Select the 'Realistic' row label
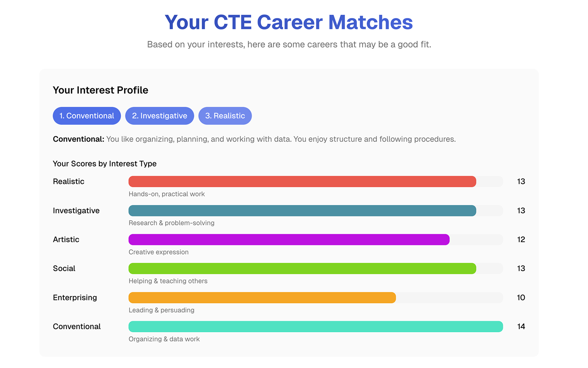Image resolution: width=588 pixels, height=368 pixels. [68, 181]
